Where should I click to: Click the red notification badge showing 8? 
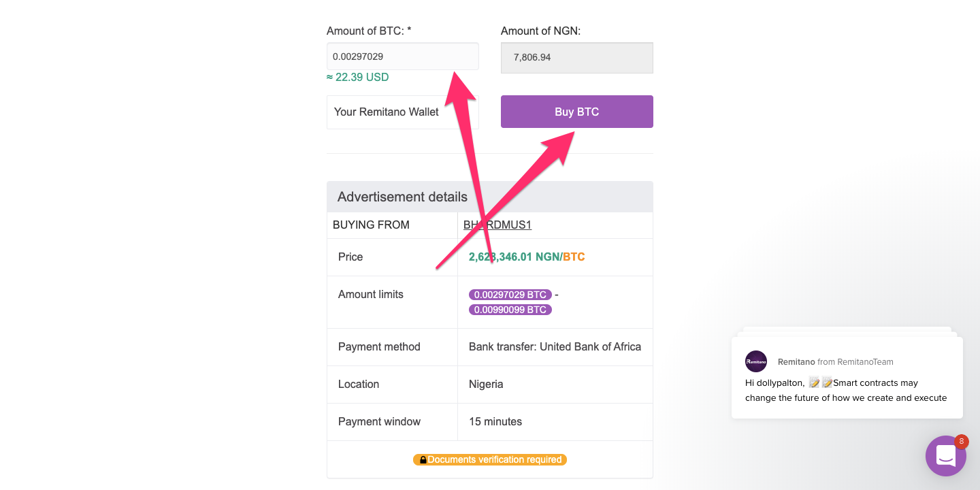961,442
